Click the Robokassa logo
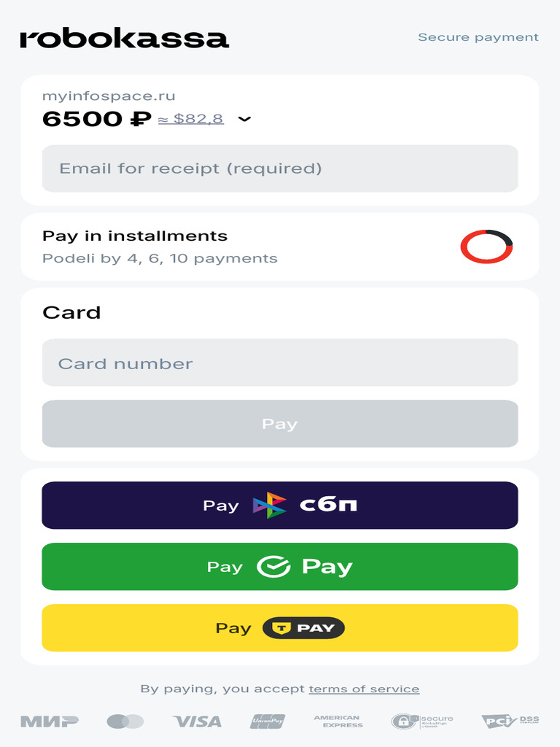This screenshot has height=747, width=560. point(124,39)
